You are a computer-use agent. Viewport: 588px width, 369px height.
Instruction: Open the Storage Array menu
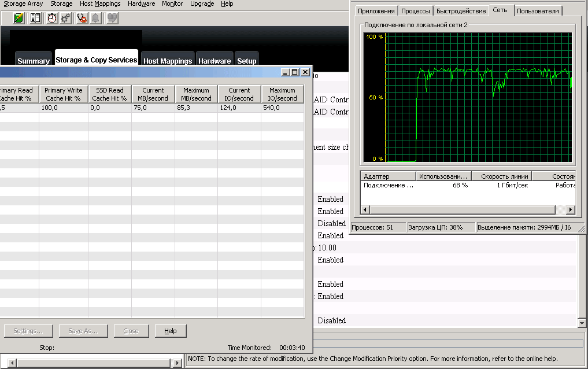click(x=23, y=3)
